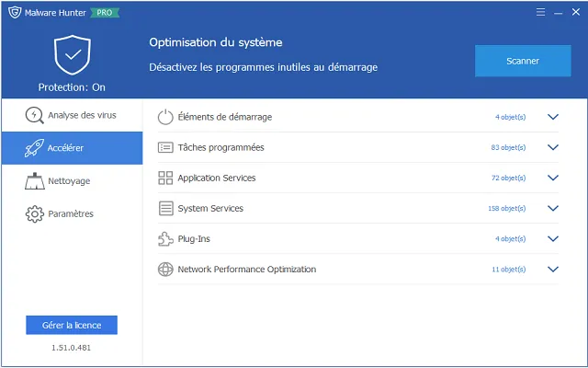
Task: Click the 11 objet(s) count
Action: point(508,270)
